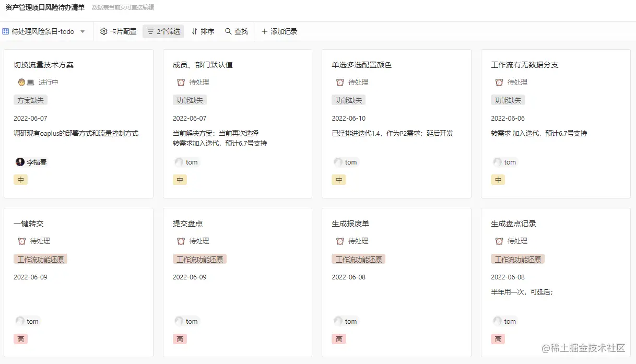Click the bear status icon on 切换流量技术方案 card
636x364 pixels.
click(x=20, y=82)
